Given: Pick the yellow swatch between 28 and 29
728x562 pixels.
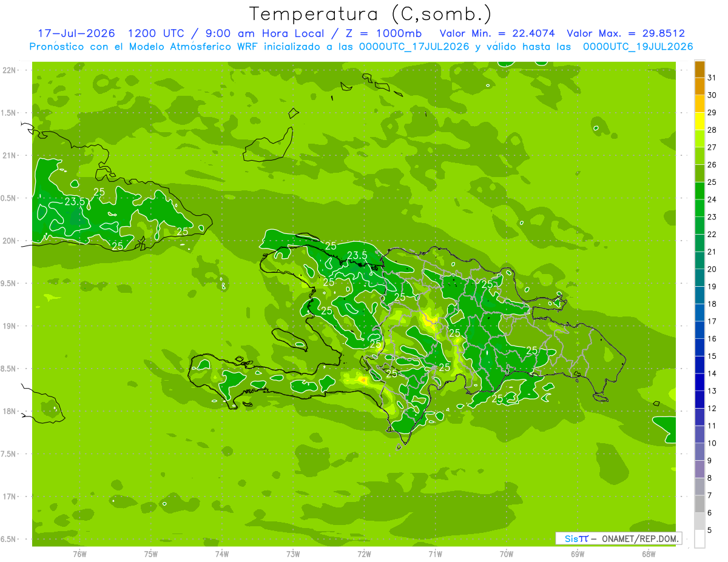Looking at the screenshot, I should (x=699, y=121).
